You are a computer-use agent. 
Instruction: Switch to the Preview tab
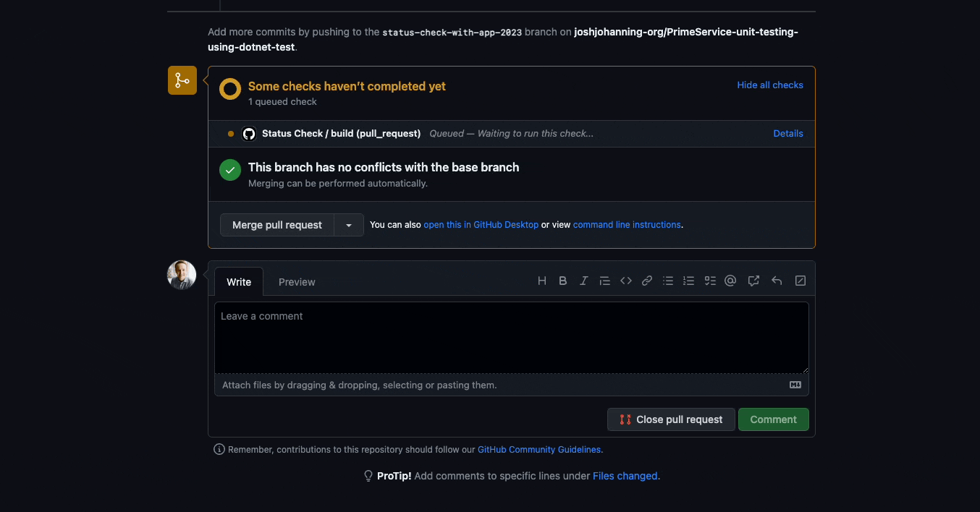(297, 282)
